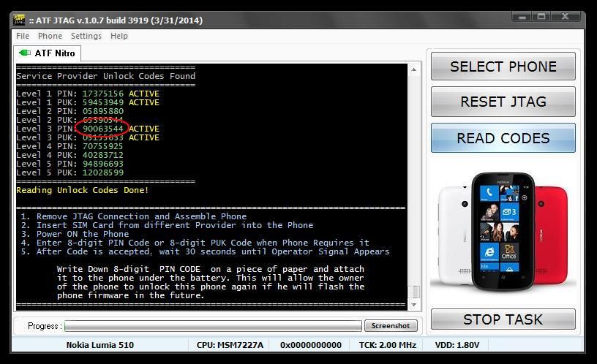Click the Progress bar
Screen dimensions: 597x364
(213, 326)
